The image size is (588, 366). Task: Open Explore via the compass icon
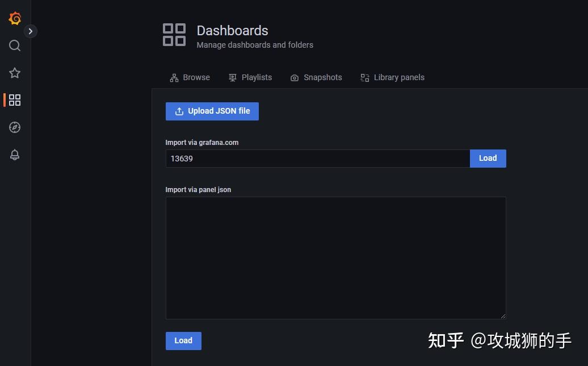(x=15, y=127)
